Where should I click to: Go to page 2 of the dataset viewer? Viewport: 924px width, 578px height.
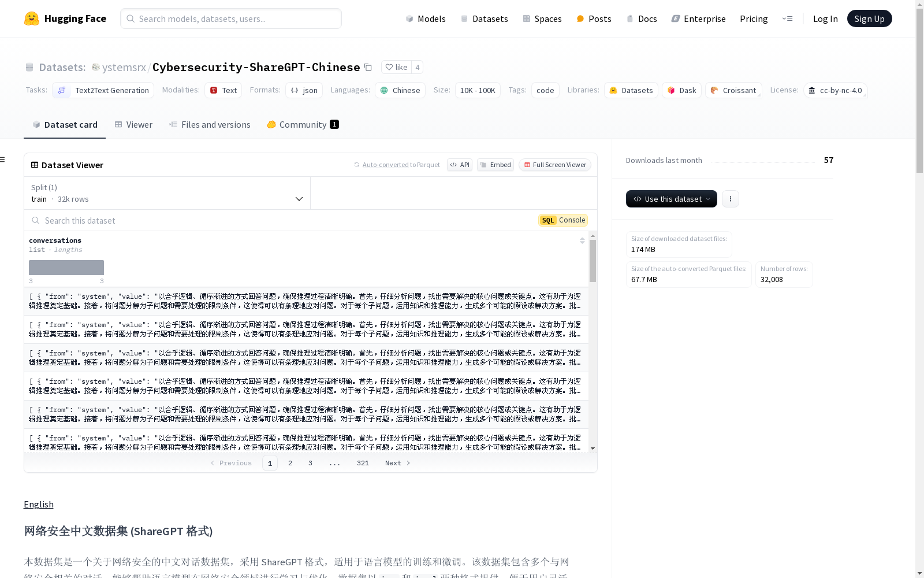[290, 463]
